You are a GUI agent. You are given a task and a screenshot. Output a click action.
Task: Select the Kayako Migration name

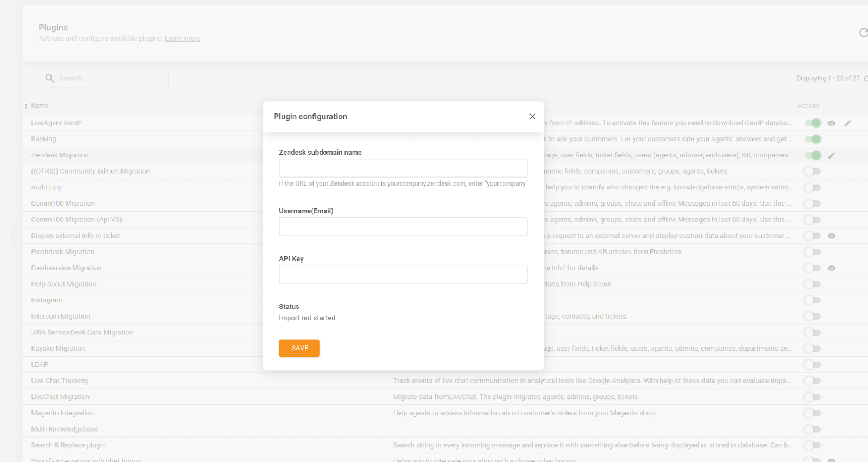tap(58, 349)
